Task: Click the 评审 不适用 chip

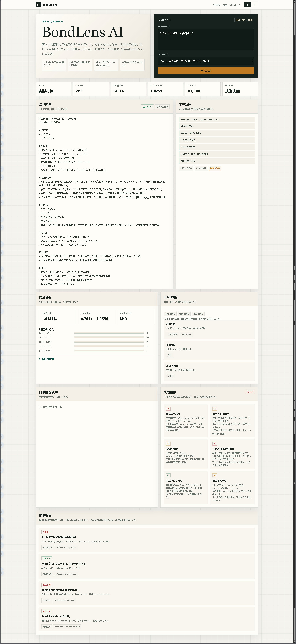Action: [x=173, y=335]
